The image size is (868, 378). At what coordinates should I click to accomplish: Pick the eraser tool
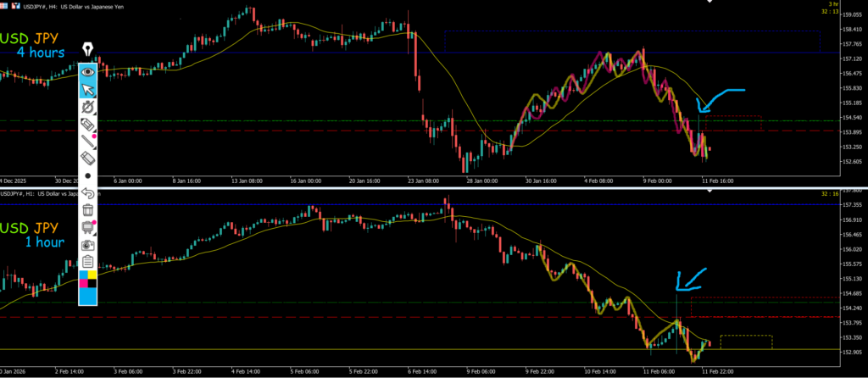pyautogui.click(x=87, y=158)
